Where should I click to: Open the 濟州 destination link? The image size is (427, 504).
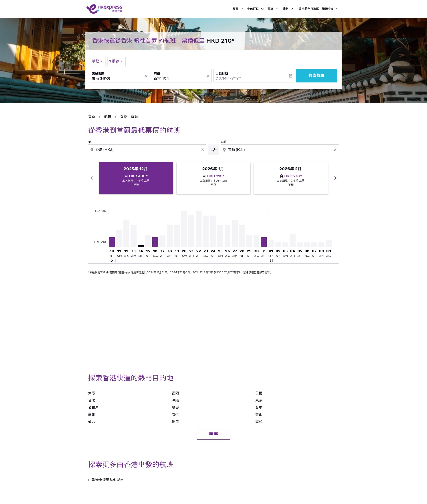click(x=175, y=414)
